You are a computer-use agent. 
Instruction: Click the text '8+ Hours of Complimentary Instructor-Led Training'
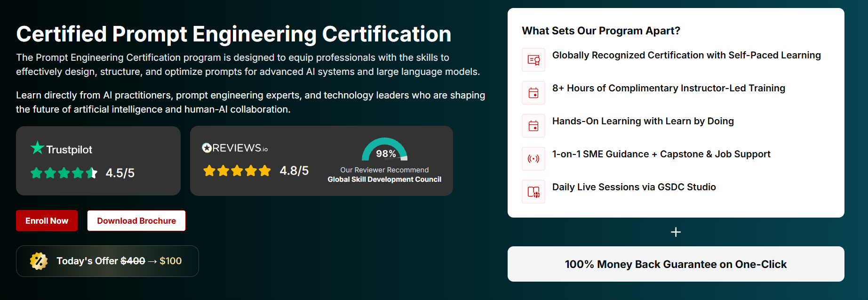coord(669,88)
